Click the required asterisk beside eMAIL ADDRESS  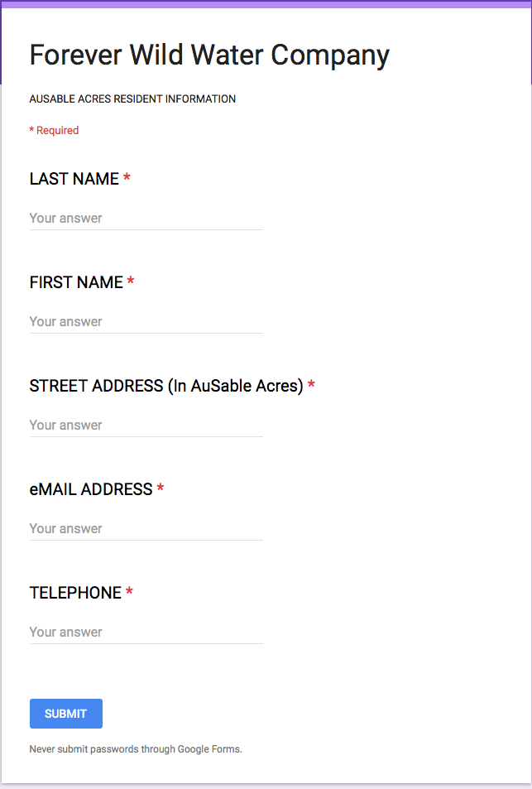click(161, 488)
